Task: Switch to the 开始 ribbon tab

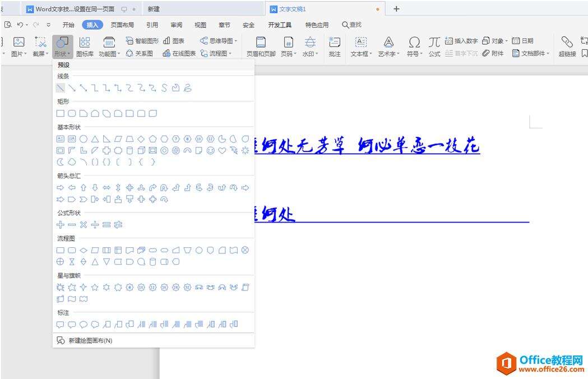Action: 68,25
